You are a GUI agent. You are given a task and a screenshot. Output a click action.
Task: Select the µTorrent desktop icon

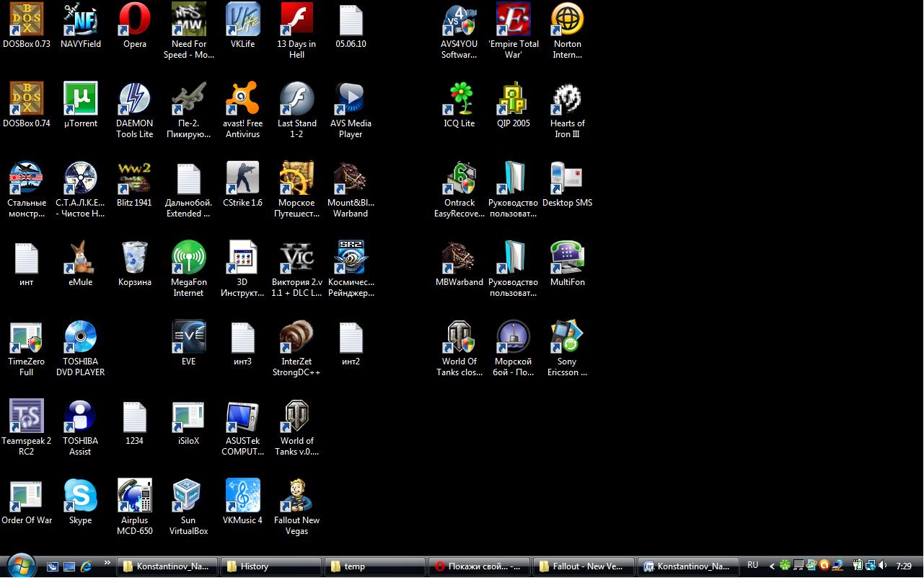(80, 99)
